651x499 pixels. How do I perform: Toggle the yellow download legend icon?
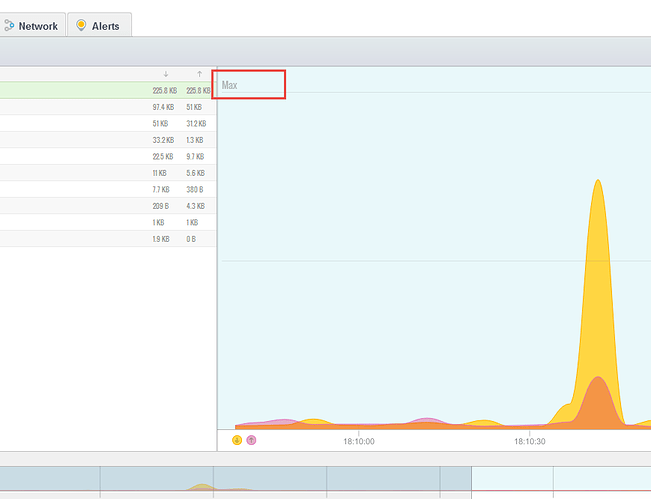237,440
